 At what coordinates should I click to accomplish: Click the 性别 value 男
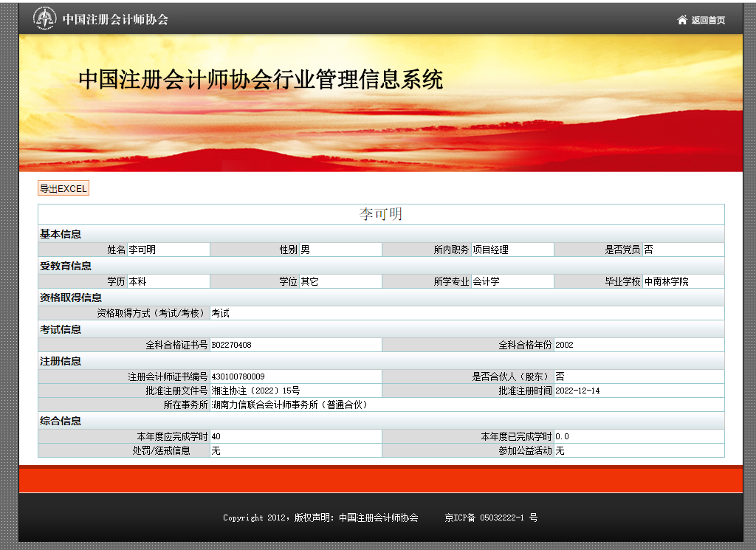(305, 250)
